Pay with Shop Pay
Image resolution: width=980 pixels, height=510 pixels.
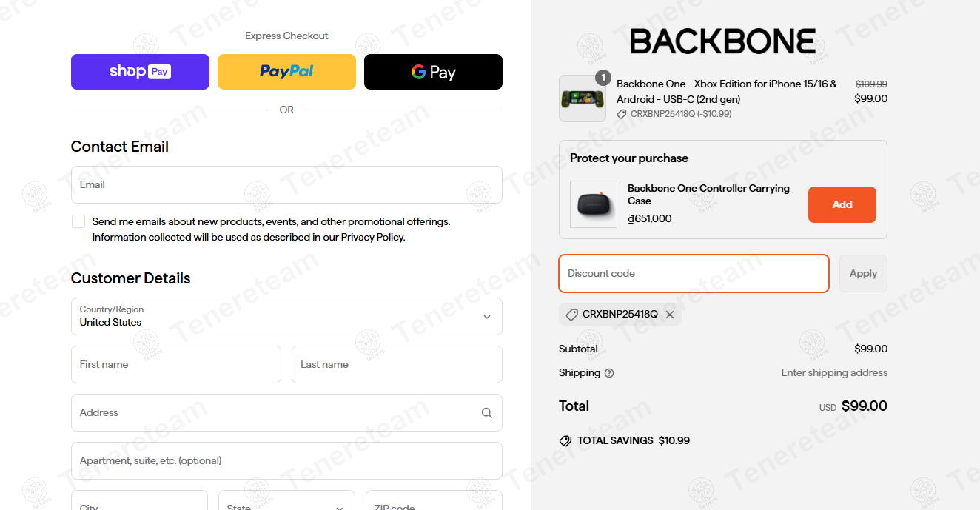pos(140,72)
